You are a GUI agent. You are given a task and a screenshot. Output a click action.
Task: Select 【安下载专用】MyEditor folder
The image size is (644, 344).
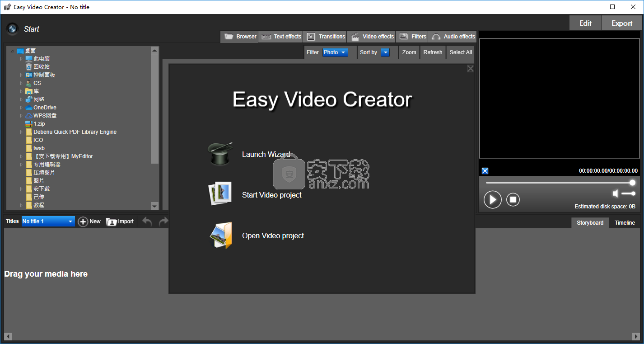tap(59, 156)
